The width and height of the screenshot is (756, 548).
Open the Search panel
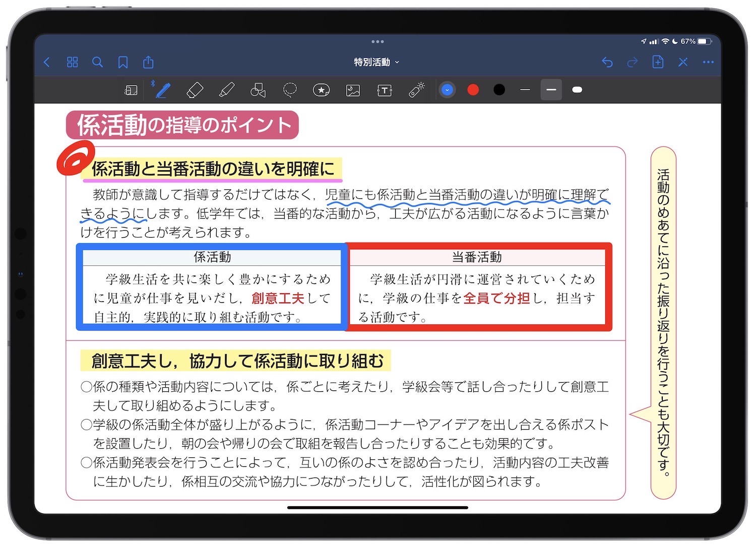(98, 62)
